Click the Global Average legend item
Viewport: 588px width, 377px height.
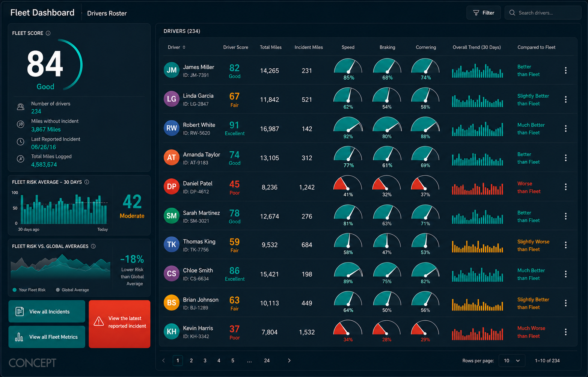point(72,290)
